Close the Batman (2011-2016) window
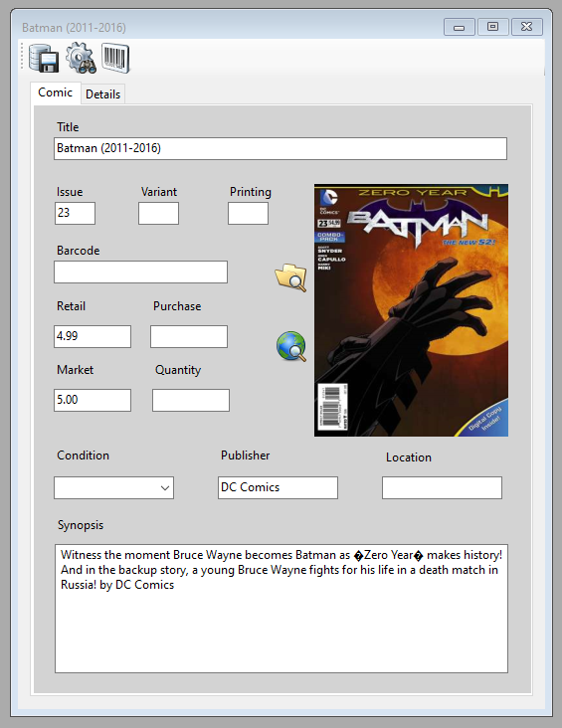562x728 pixels. [527, 27]
